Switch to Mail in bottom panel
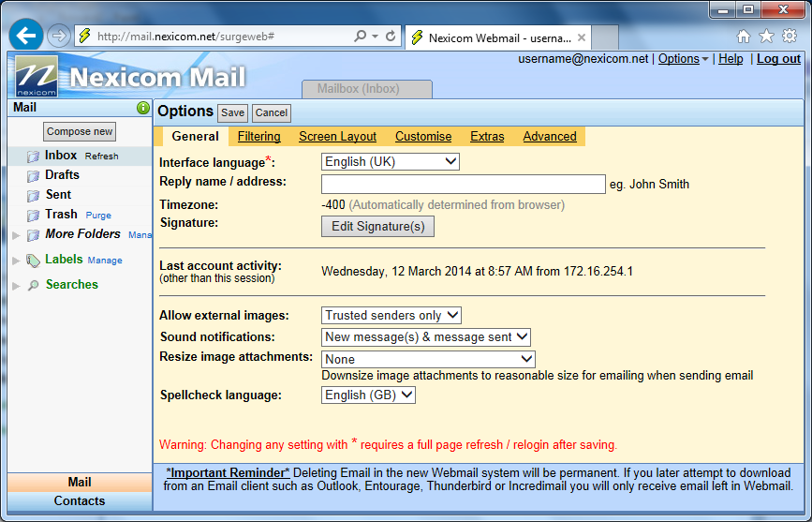 coord(80,482)
